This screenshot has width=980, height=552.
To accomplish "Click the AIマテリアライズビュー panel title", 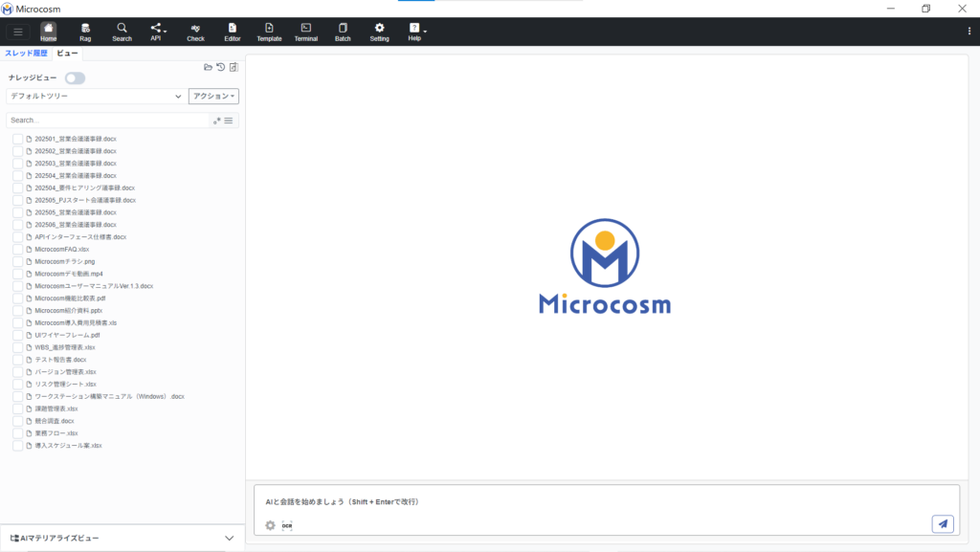I will coord(59,539).
